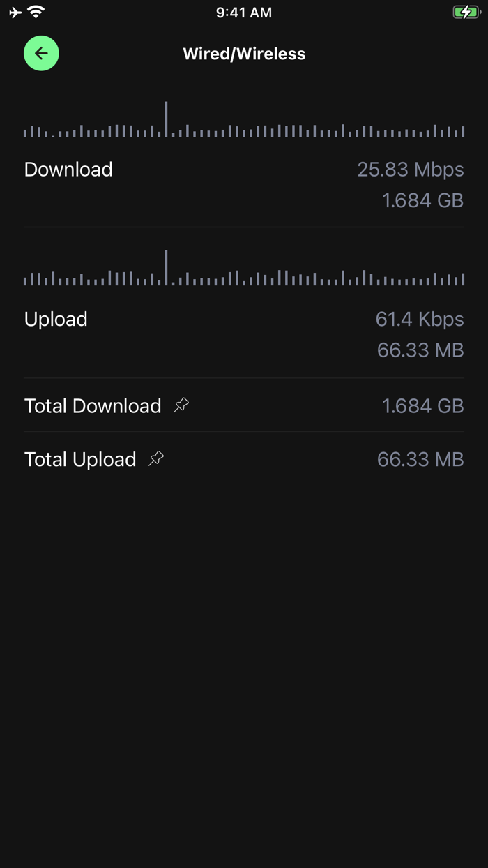Tap the Wired/Wireless page title
This screenshot has height=868, width=488.
click(244, 54)
